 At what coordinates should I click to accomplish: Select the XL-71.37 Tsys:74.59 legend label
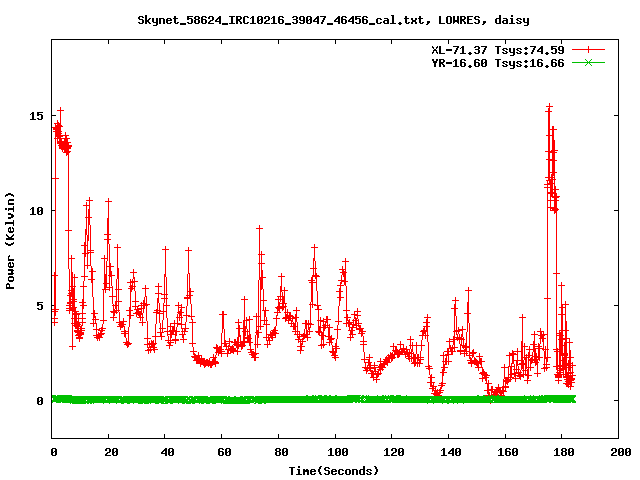click(498, 50)
